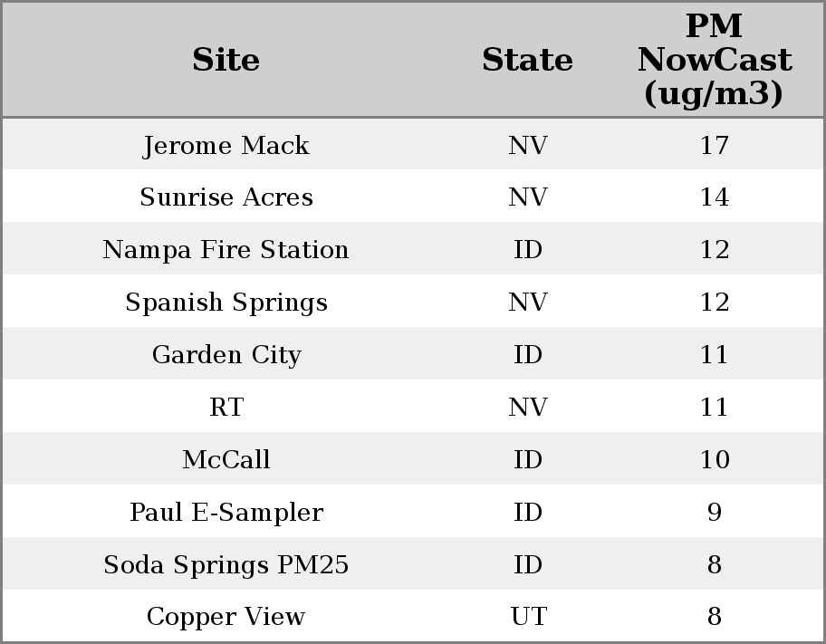The width and height of the screenshot is (826, 644).
Task: Click Paul E-Sampler's NowCast value 9
Action: pyautogui.click(x=714, y=513)
